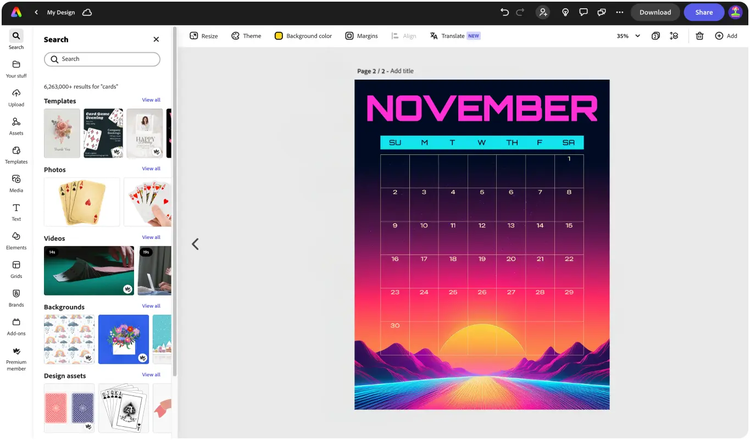
Task: Open the lightbulb tips icon
Action: tap(565, 12)
